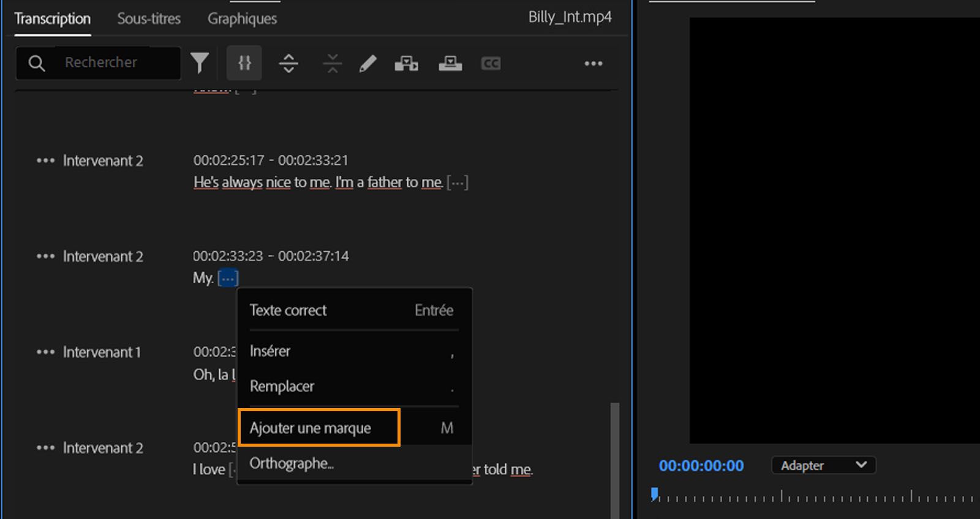Click the pause marker after "father to me."

(458, 183)
